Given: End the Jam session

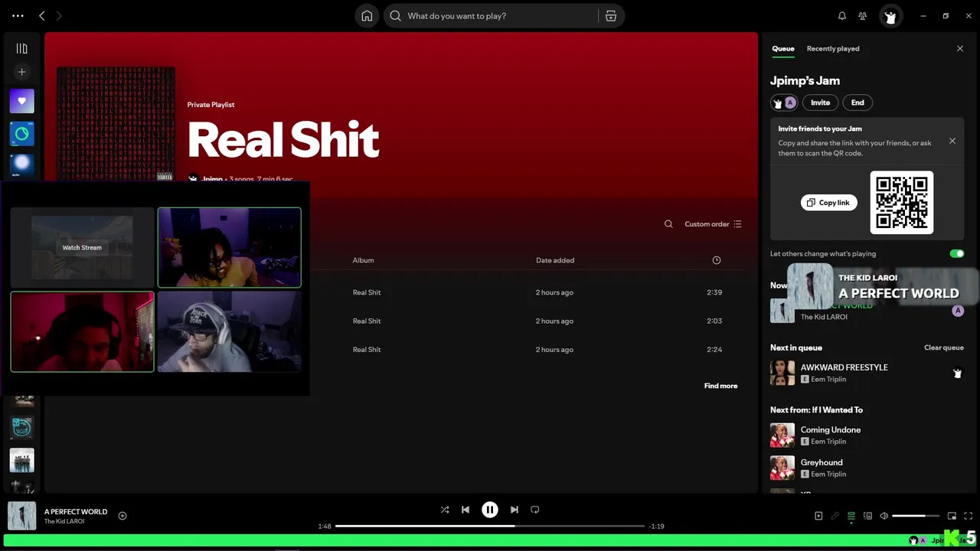Looking at the screenshot, I should 857,103.
